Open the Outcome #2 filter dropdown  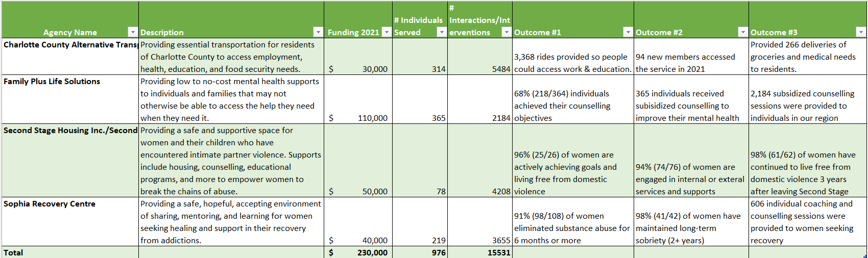(743, 32)
